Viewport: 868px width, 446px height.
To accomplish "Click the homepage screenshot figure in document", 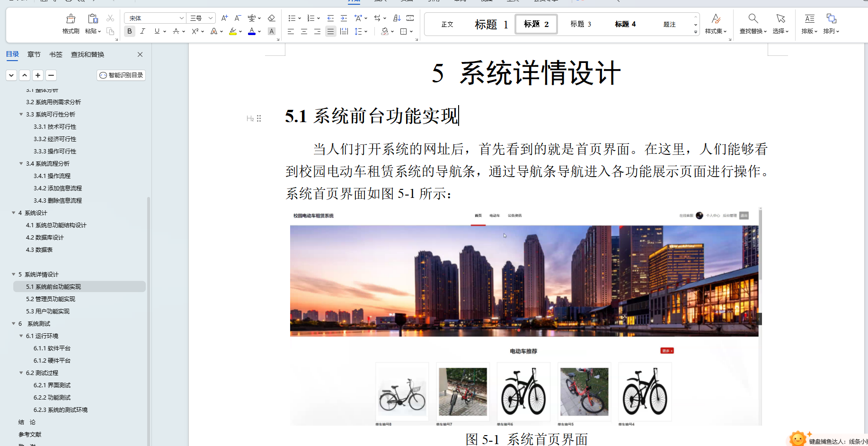I will pos(525,316).
